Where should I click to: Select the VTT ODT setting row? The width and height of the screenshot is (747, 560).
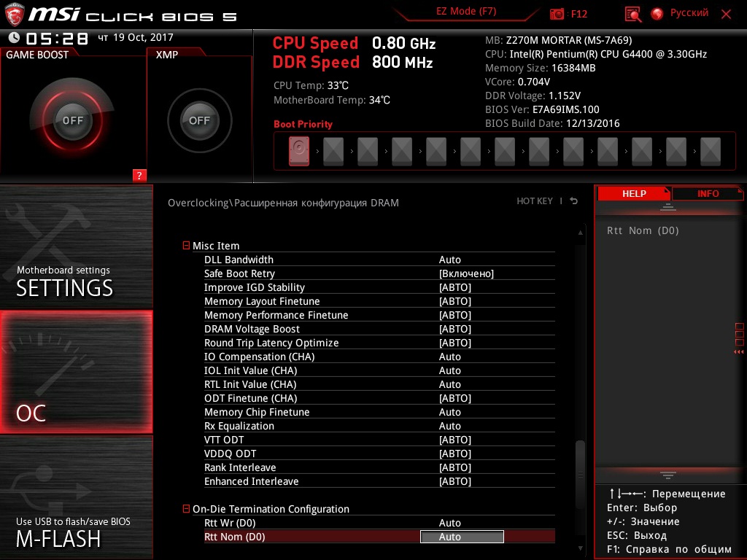tap(379, 440)
